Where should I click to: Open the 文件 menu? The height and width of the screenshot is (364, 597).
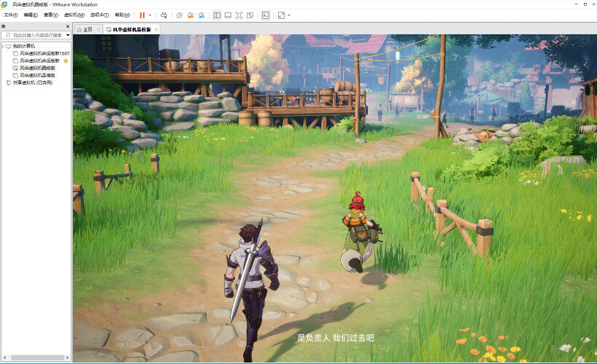(x=11, y=15)
